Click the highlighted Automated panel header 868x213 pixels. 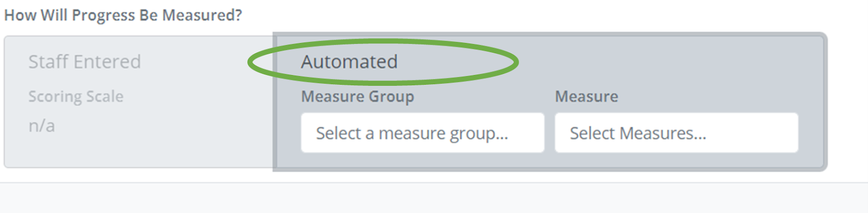coord(349,62)
